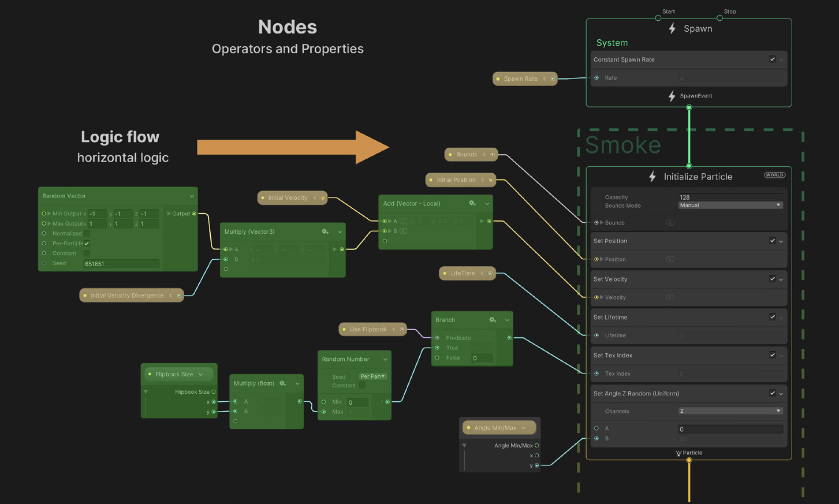This screenshot has height=504, width=839.
Task: Click the gear icon on Multiply (Vector3) node
Action: pos(325,232)
